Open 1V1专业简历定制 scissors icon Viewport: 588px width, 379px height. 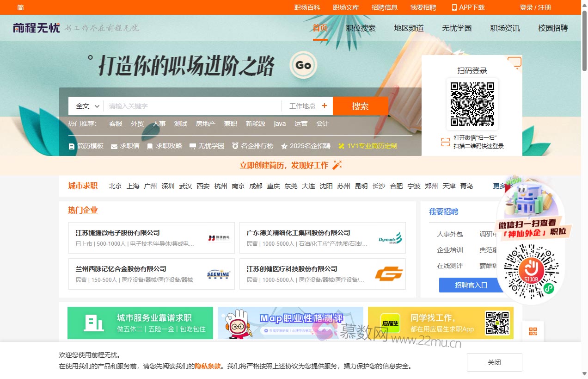(x=341, y=146)
